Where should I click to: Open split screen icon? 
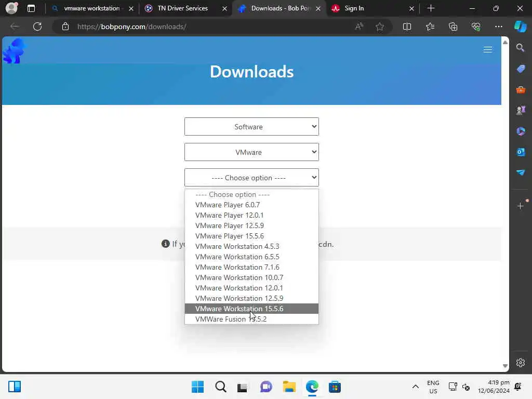(x=407, y=26)
